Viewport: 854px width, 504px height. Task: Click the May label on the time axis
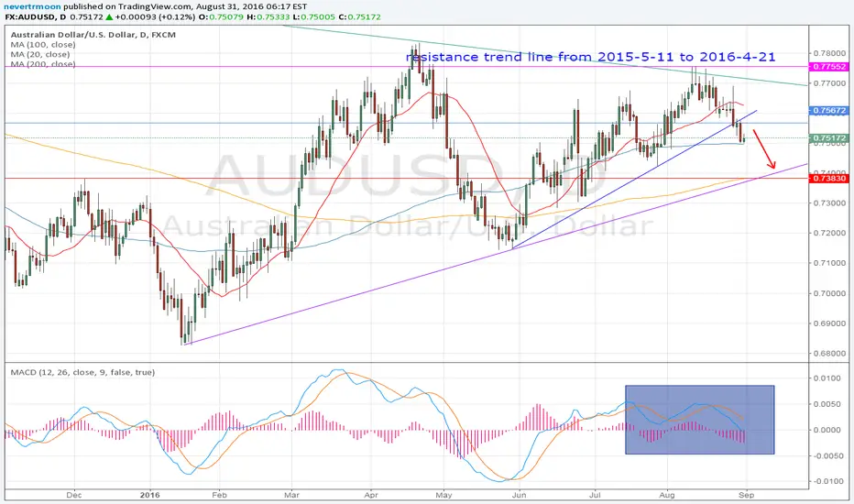pyautogui.click(x=443, y=495)
